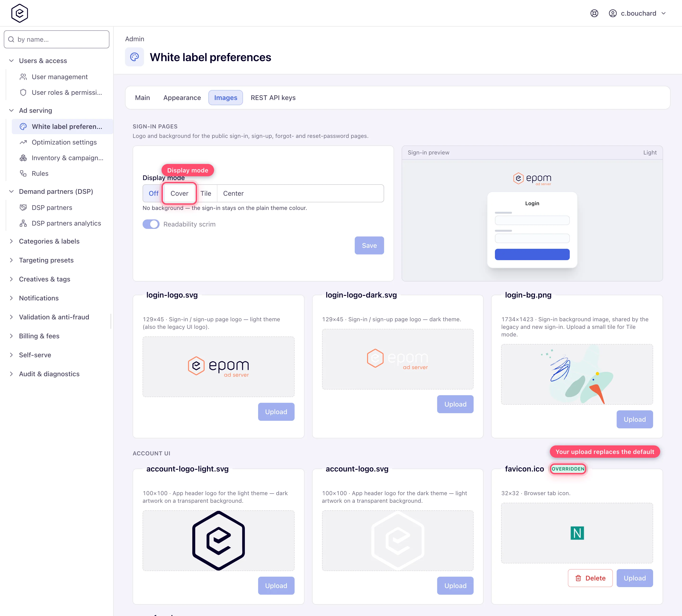Click the shield icon for User roles

tap(23, 92)
